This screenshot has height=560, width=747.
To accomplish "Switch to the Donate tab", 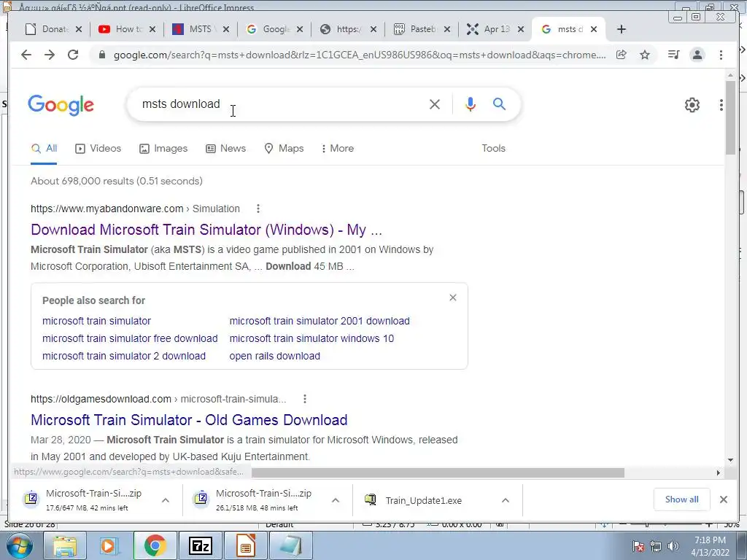I will [x=53, y=29].
